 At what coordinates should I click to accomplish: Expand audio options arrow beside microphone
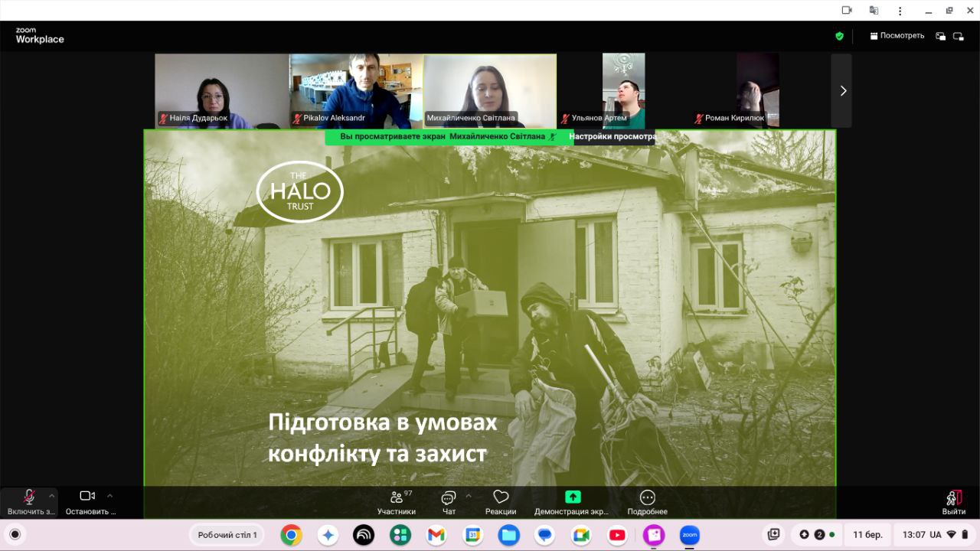click(x=52, y=495)
